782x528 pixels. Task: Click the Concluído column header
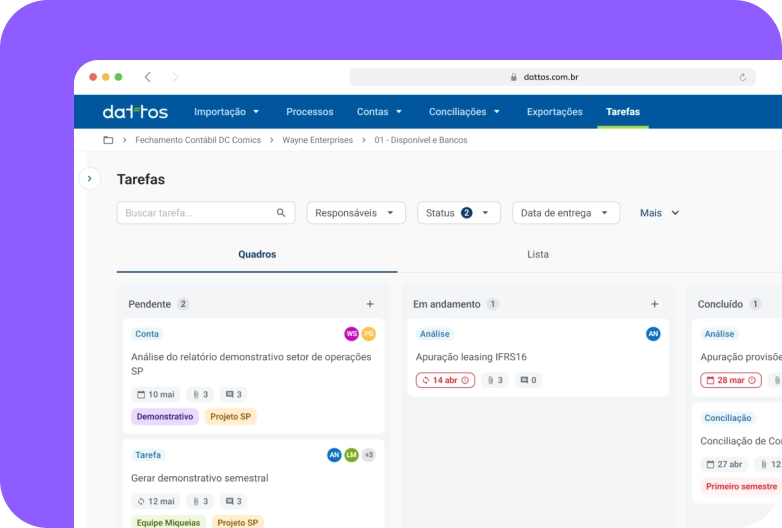coord(720,304)
